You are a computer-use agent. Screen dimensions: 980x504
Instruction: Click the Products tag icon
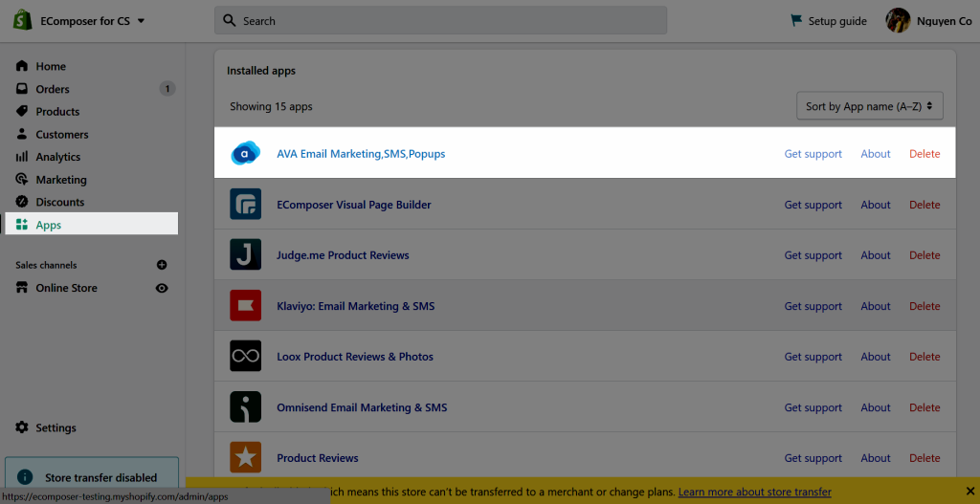point(22,111)
